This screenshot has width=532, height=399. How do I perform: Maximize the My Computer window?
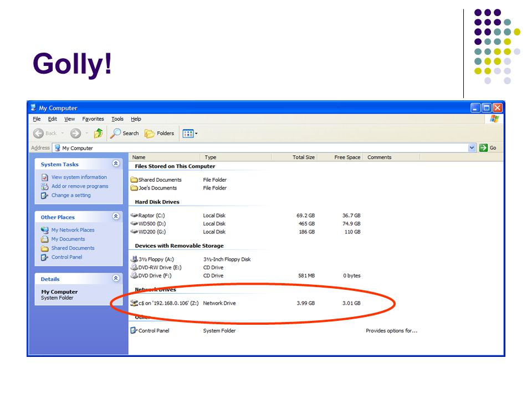[x=487, y=108]
